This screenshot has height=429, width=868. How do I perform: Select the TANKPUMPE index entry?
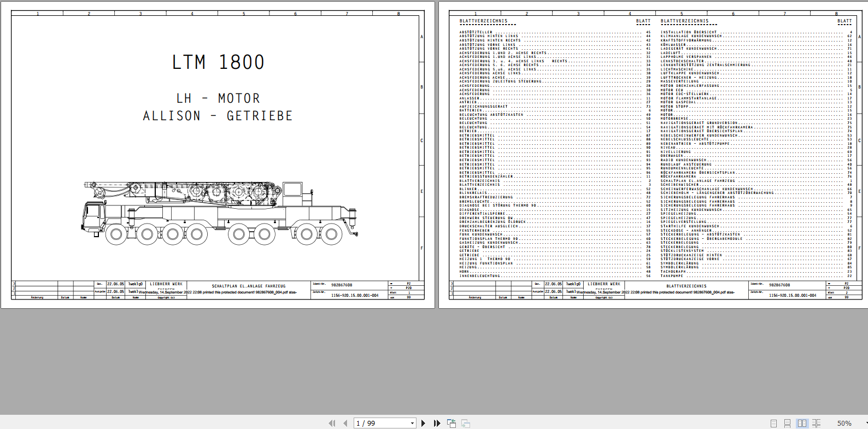672,275
